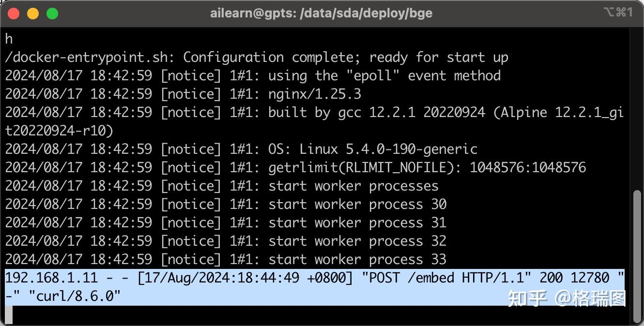
Task: Click the highlighted 192.168.1.11 IP address
Action: tap(51, 278)
